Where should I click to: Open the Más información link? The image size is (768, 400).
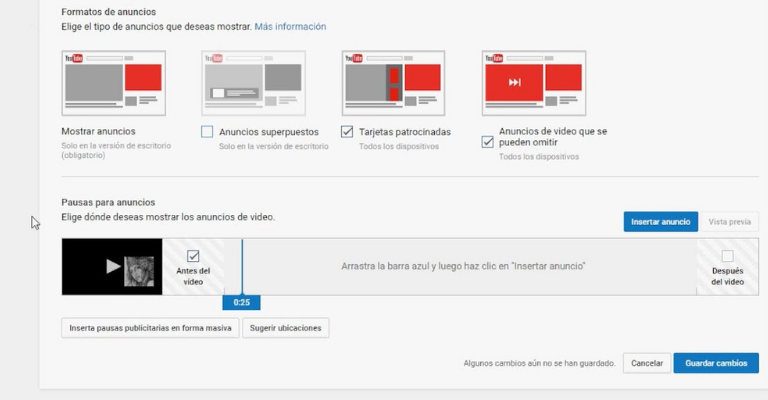point(290,26)
